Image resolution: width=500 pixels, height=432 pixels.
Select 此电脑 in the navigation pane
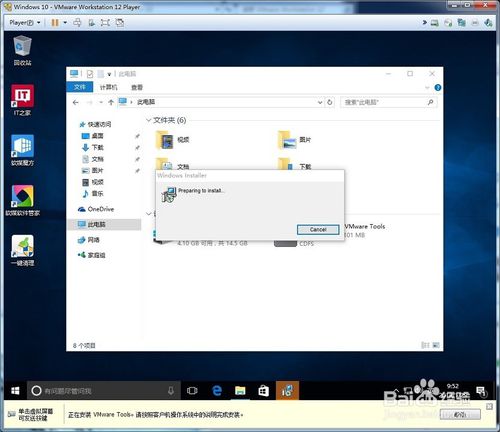104,224
